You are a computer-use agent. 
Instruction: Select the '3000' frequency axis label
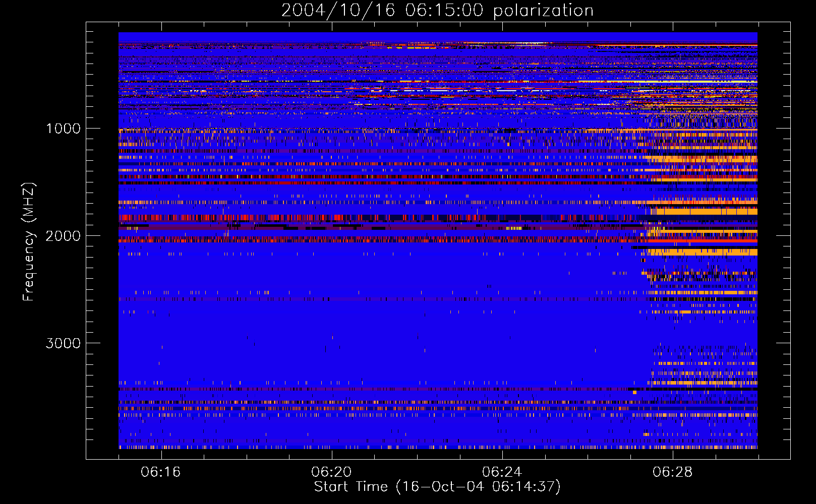click(63, 343)
